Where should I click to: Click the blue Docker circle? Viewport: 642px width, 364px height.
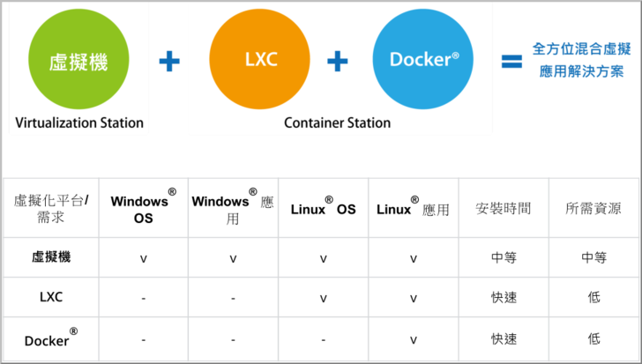[x=424, y=60]
